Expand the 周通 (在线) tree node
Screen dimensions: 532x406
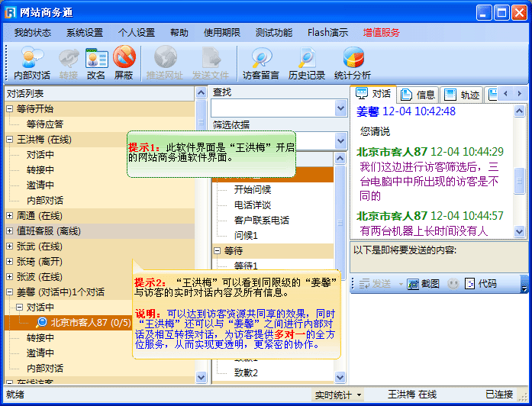9,216
